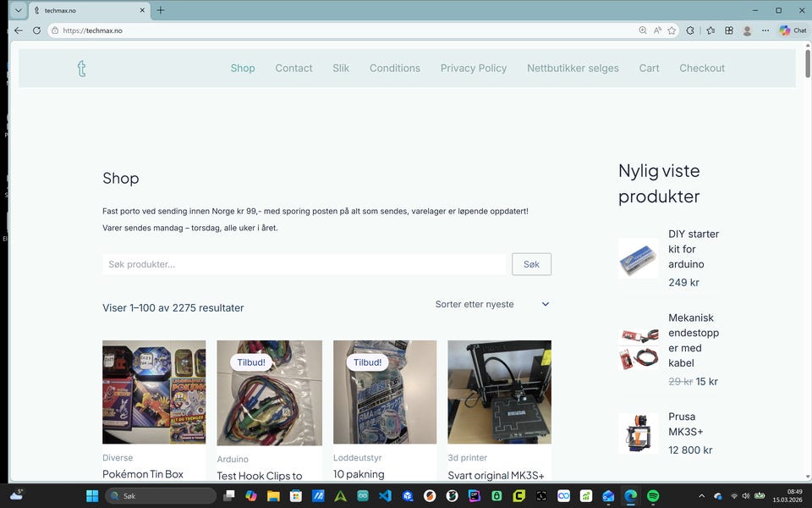Open the Collections icon in Edge toolbar
This screenshot has height=508, width=812.
pyautogui.click(x=729, y=30)
